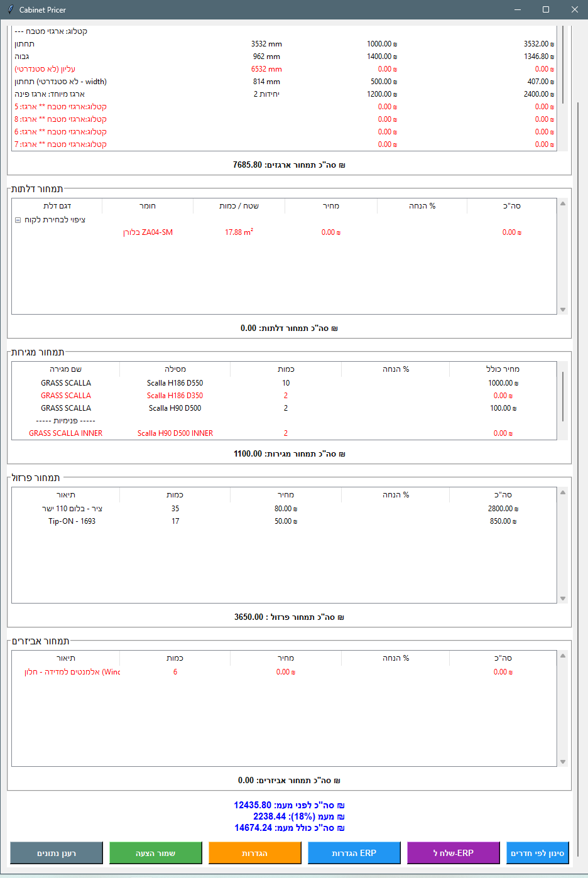Click the 1100.00 drawers pricing total
This screenshot has height=878, width=588.
point(289,454)
